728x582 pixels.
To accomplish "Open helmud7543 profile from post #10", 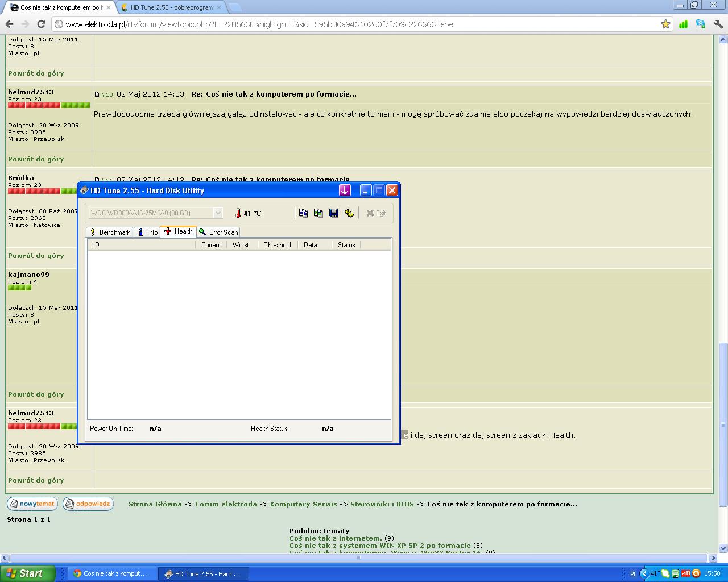I will pyautogui.click(x=31, y=92).
